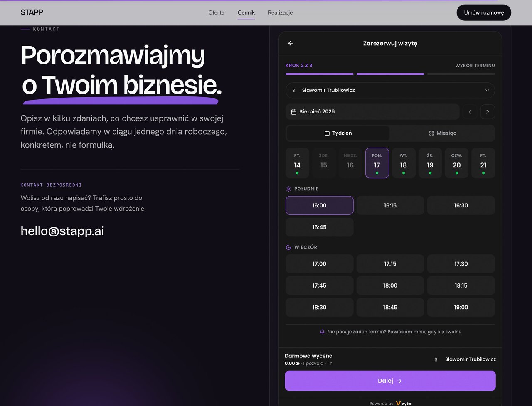This screenshot has width=532, height=406.
Task: Choose the 16:45 time slot
Action: pos(320,227)
